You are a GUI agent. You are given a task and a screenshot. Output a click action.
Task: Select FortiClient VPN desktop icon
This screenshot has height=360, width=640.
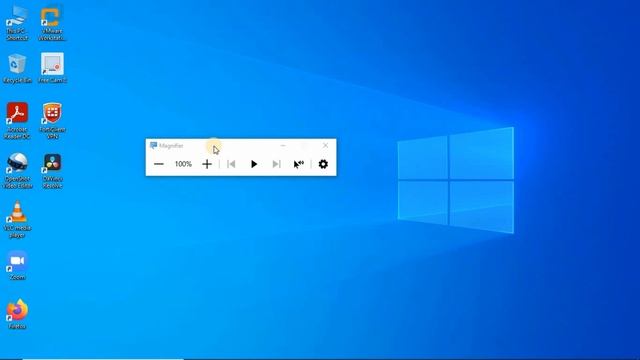(52, 120)
